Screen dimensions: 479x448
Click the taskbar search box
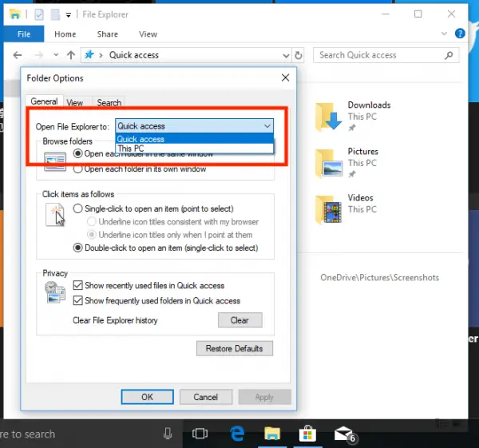[x=92, y=434]
